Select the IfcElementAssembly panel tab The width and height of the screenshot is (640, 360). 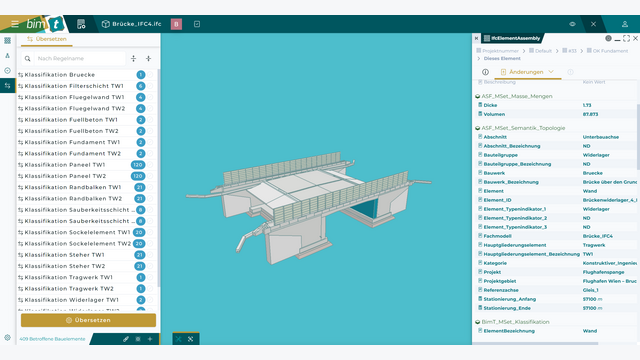coord(512,38)
